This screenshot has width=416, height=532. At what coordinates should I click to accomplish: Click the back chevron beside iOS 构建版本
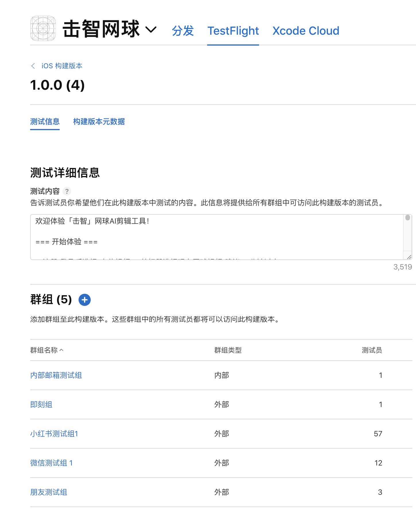pyautogui.click(x=33, y=66)
